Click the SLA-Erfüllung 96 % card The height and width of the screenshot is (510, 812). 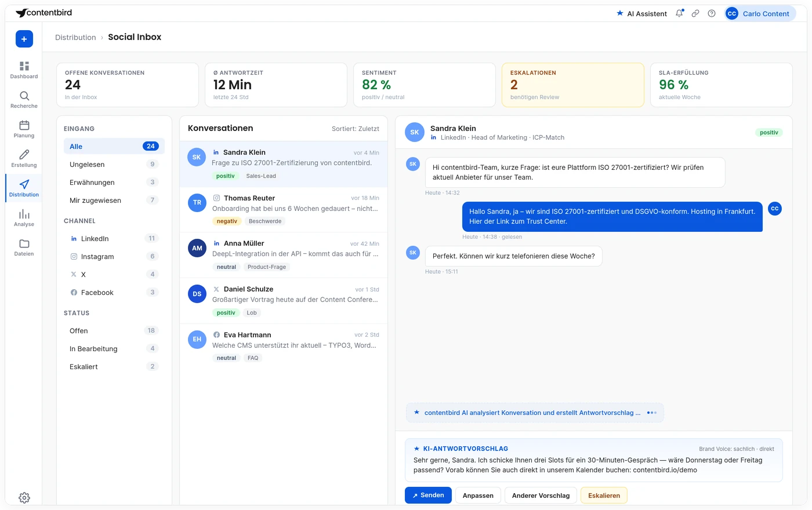722,85
